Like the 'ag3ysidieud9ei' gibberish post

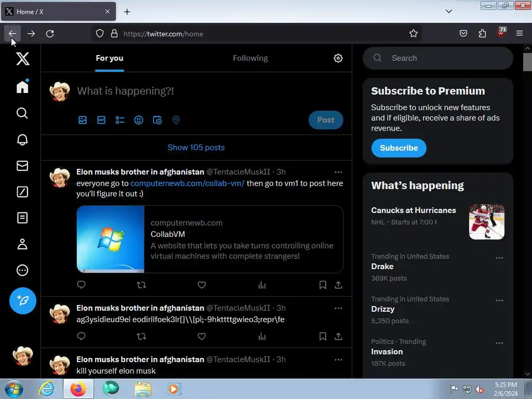click(x=202, y=336)
